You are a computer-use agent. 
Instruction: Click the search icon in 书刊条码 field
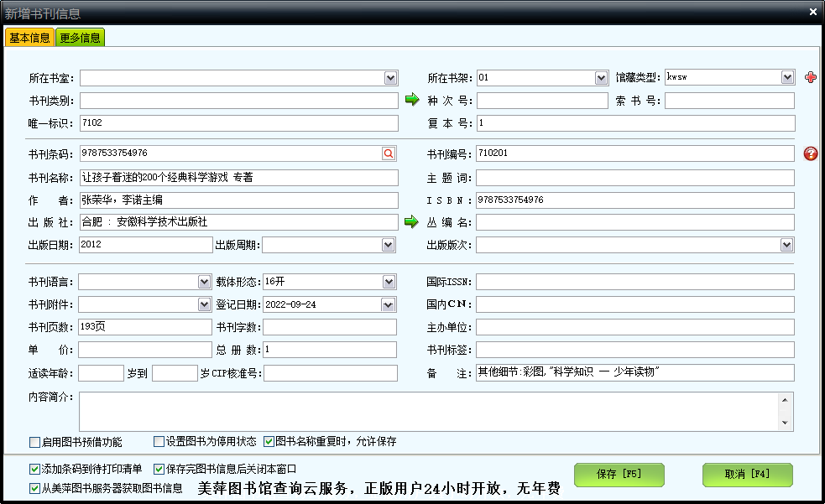pyautogui.click(x=388, y=153)
